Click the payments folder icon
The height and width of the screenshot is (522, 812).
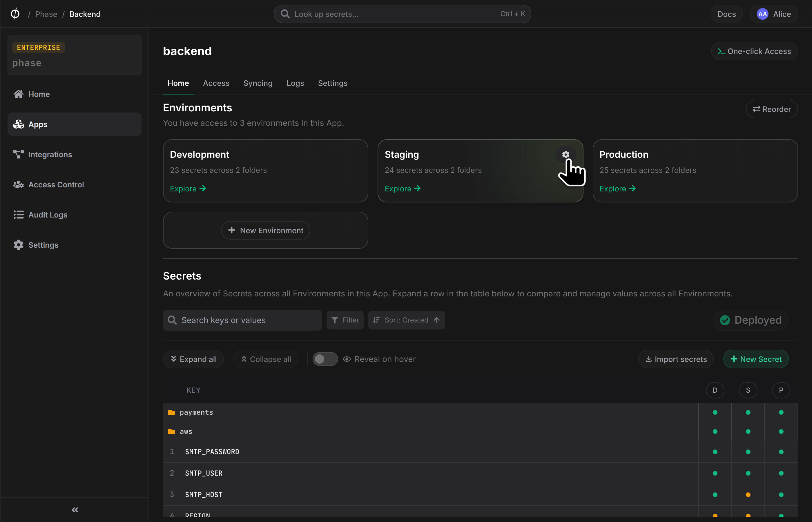tap(172, 412)
